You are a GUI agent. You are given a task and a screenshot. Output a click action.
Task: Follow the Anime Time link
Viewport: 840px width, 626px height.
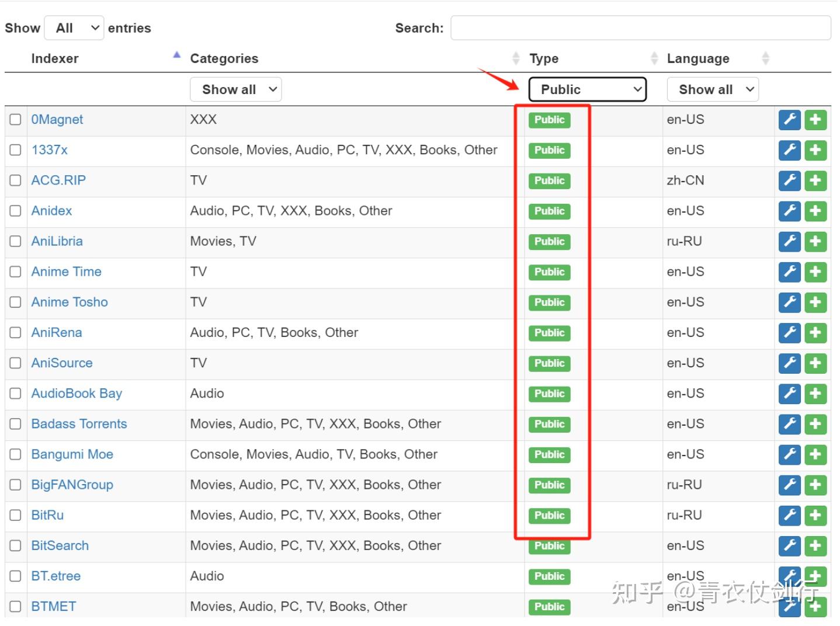point(67,272)
